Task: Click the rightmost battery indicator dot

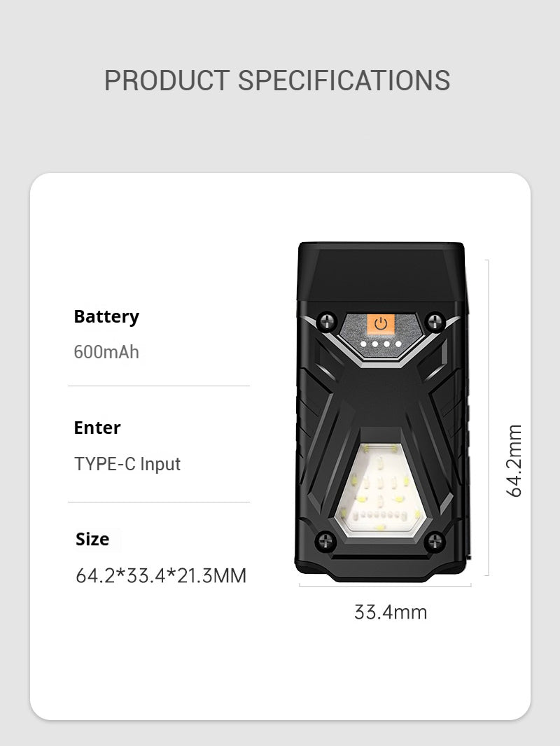Action: (x=398, y=344)
